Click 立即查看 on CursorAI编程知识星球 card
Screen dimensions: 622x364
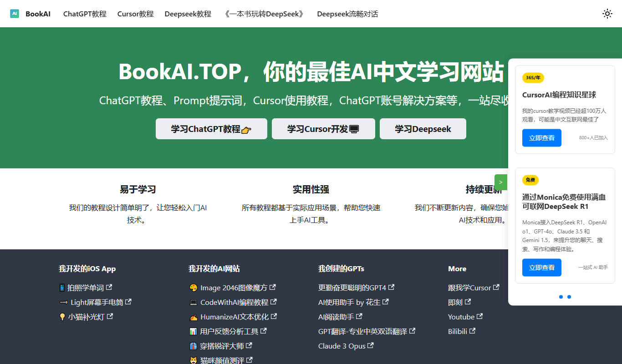[x=542, y=138]
